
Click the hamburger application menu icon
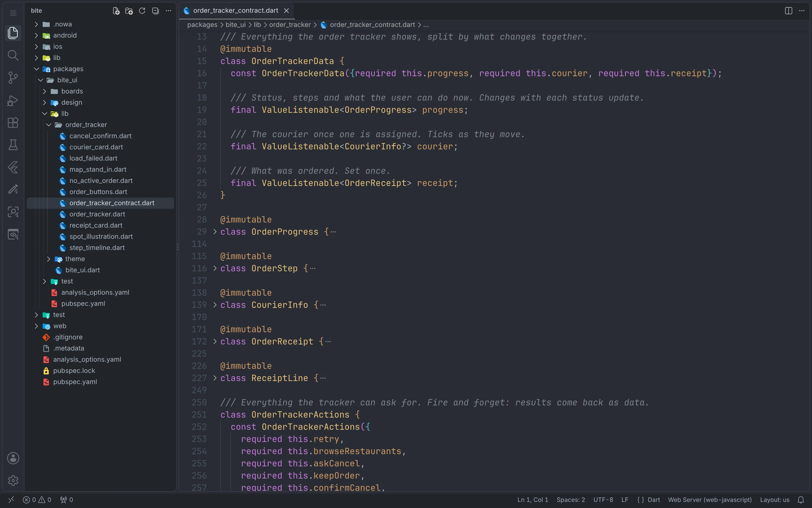click(13, 13)
